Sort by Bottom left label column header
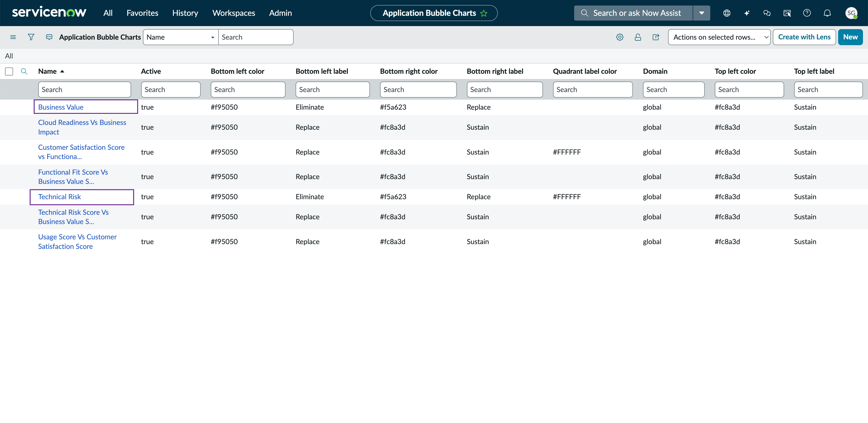The image size is (868, 423). [322, 71]
